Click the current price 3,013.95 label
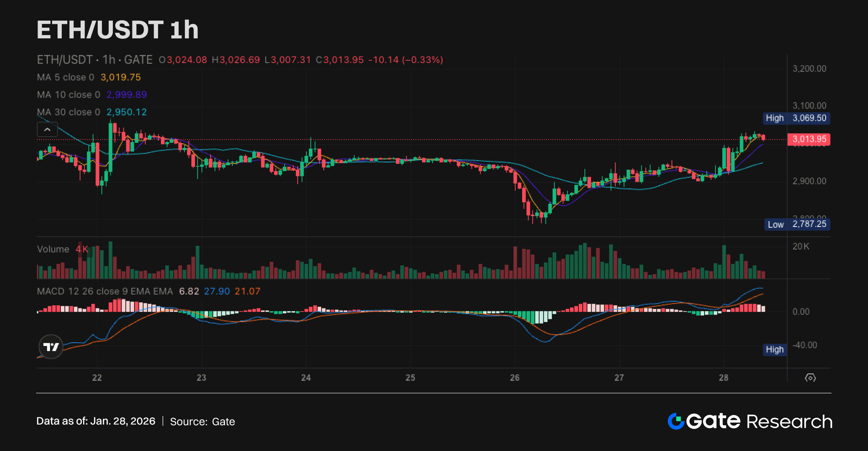This screenshot has height=451, width=868. [809, 139]
